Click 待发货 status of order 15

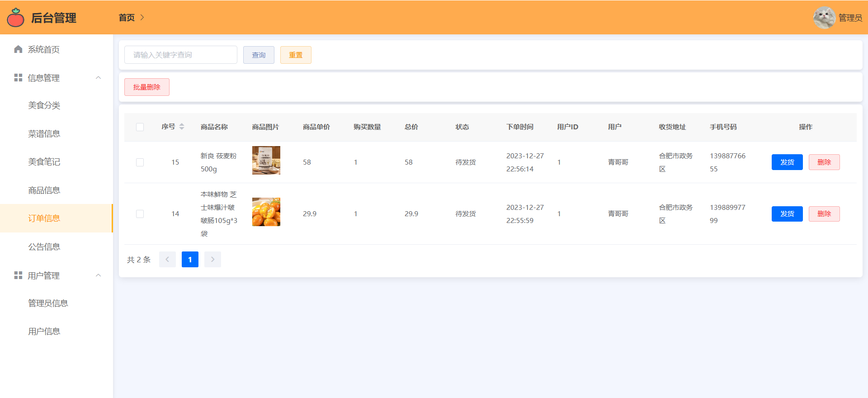coord(466,162)
